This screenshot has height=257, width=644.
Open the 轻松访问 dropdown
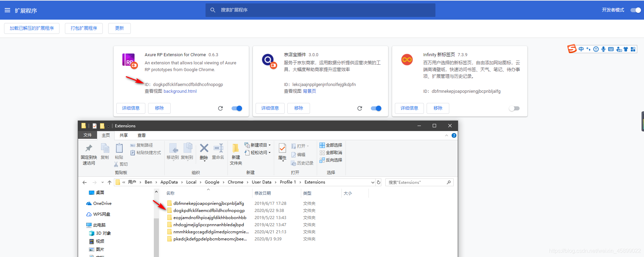point(258,153)
